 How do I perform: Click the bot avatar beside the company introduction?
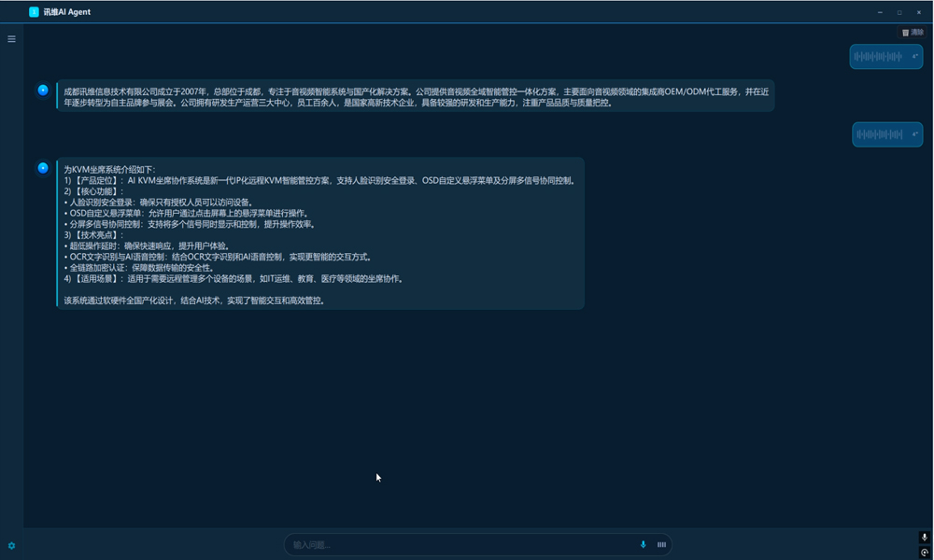[43, 90]
